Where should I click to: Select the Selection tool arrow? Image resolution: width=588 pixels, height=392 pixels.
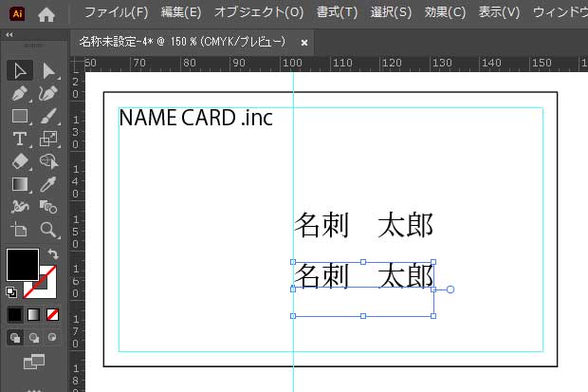pyautogui.click(x=20, y=70)
